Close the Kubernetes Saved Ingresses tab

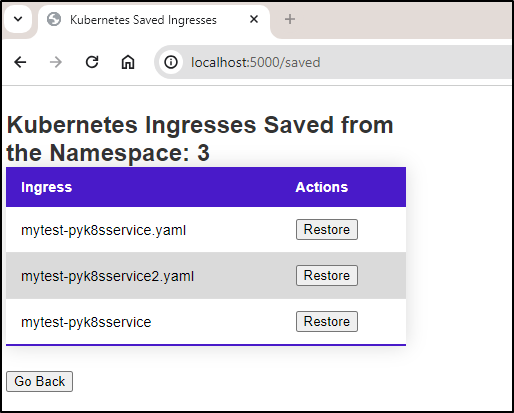tap(254, 19)
